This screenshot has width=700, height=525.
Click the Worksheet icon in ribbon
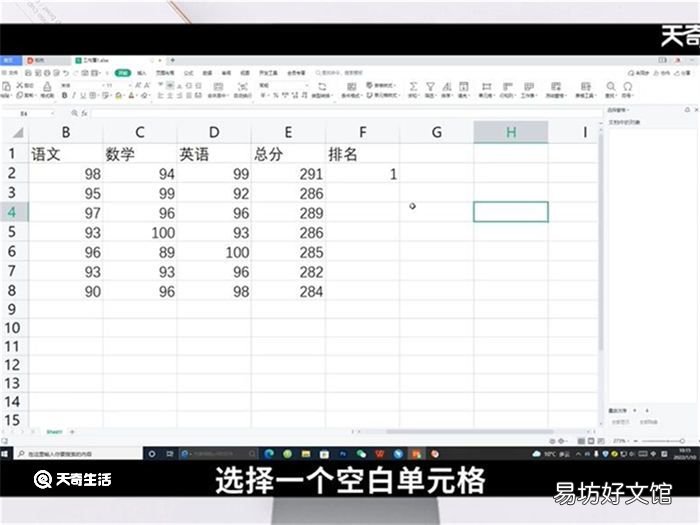coord(529,86)
